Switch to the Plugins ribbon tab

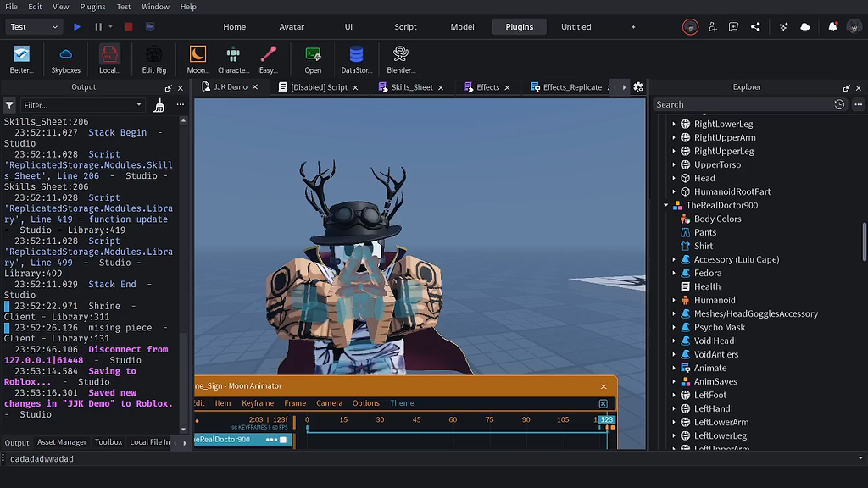(519, 26)
